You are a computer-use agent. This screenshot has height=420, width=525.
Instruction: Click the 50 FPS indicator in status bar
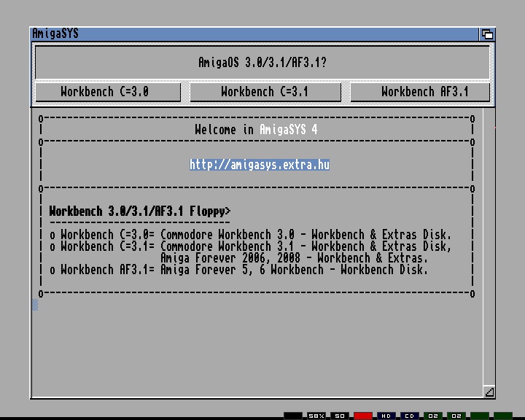pos(340,416)
